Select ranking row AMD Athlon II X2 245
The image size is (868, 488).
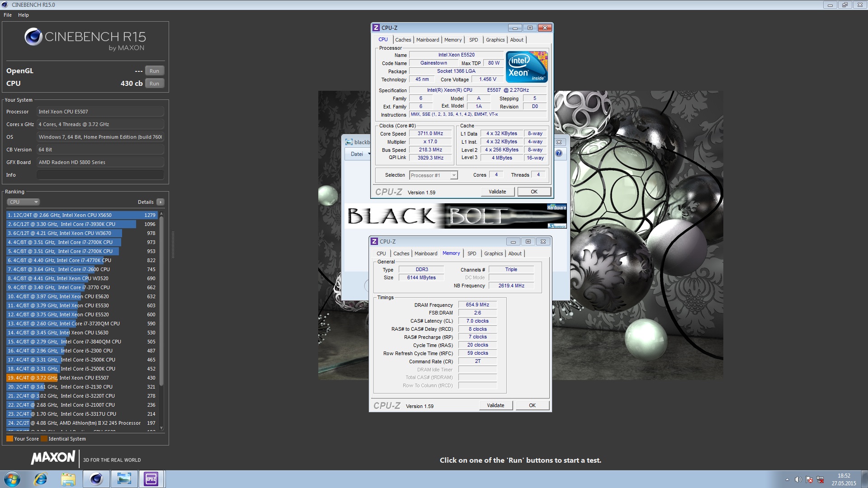click(81, 423)
